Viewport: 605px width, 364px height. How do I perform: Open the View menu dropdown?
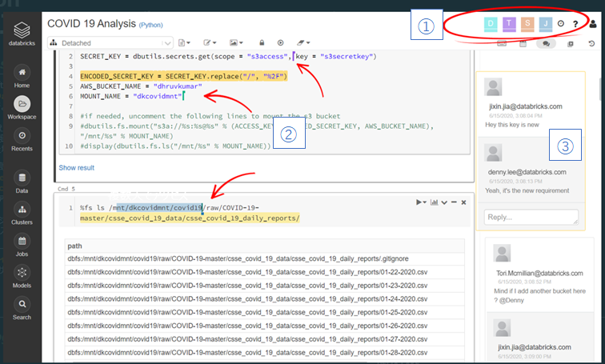point(236,42)
